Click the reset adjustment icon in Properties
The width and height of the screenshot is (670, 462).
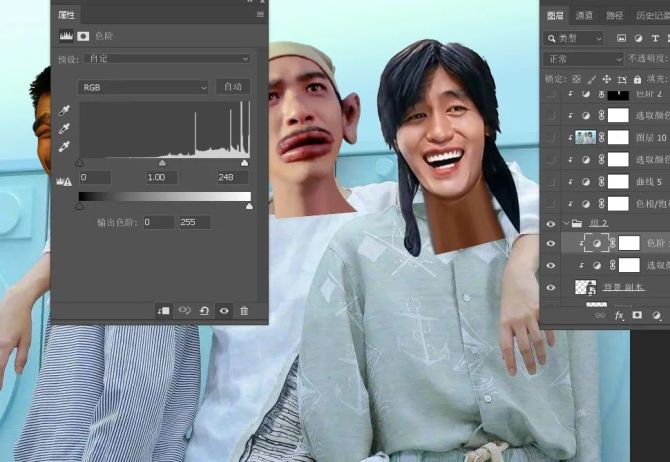coord(204,310)
